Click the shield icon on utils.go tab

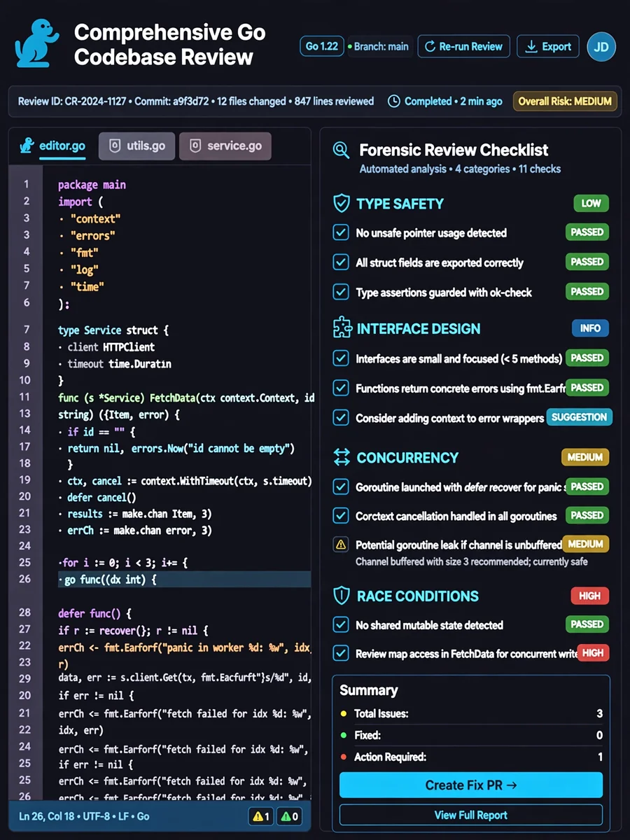coord(115,146)
